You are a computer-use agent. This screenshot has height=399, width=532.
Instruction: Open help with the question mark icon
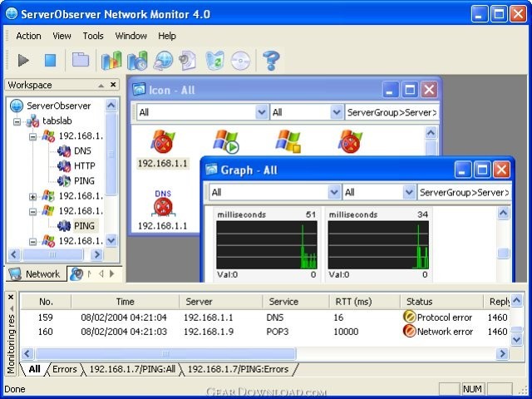pyautogui.click(x=271, y=61)
